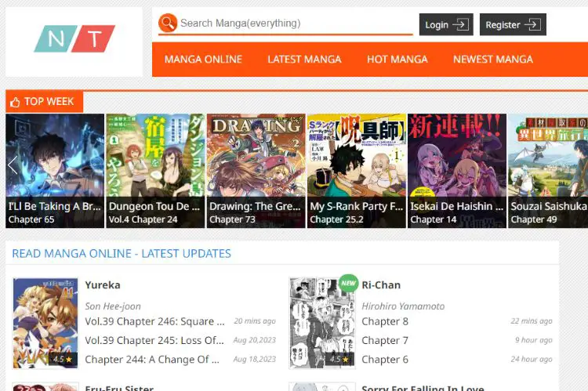This screenshot has height=391, width=588.
Task: Click the orange search magnifier icon
Action: (x=168, y=23)
